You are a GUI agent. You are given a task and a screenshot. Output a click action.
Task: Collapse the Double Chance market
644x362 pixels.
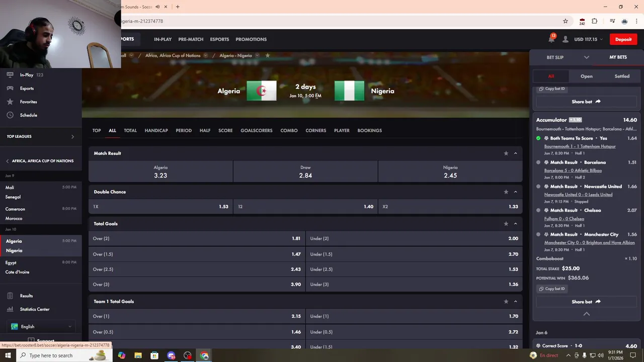pos(516,192)
